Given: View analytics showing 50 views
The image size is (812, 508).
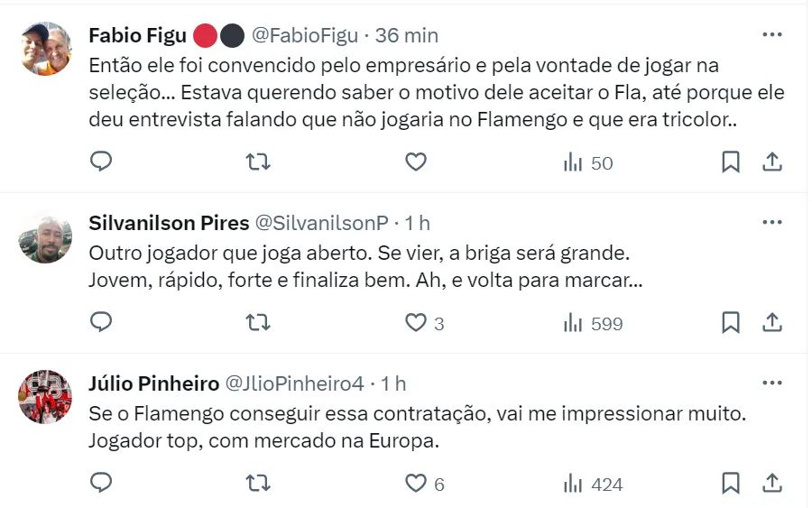Looking at the screenshot, I should tap(588, 162).
